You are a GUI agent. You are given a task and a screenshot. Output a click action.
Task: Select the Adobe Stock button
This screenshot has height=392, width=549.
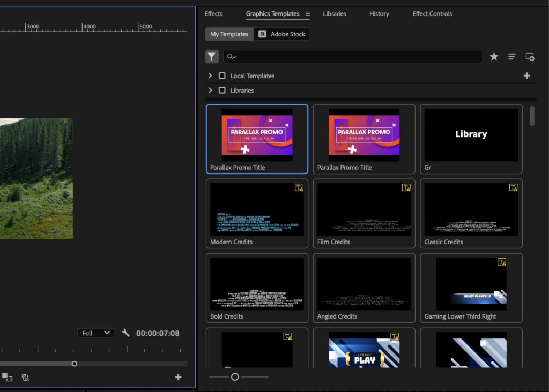coord(282,34)
